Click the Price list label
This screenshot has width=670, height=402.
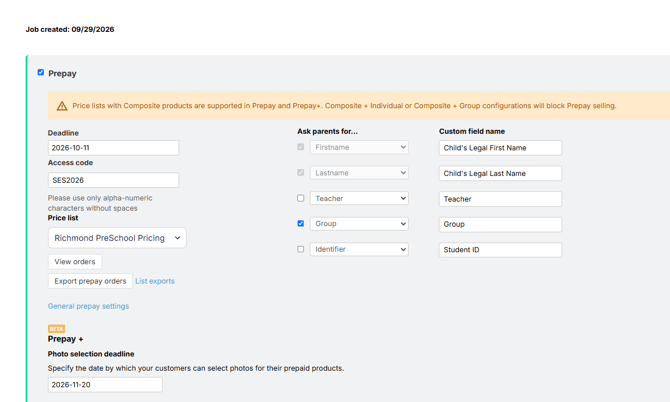(63, 218)
